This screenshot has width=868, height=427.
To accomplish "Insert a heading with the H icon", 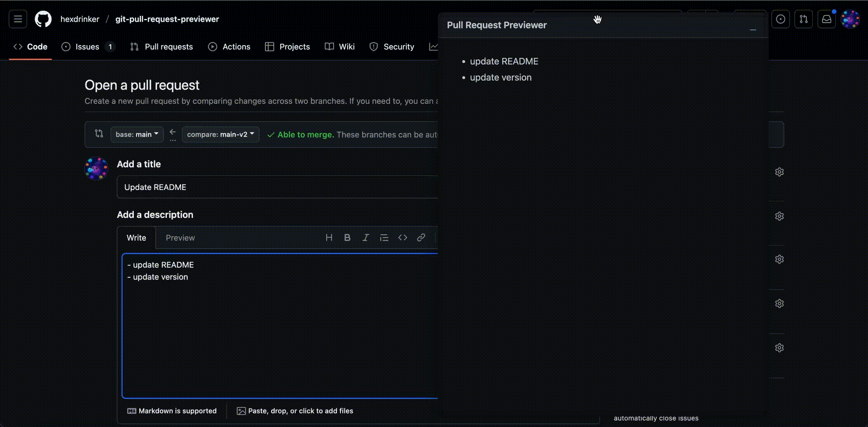I will click(329, 237).
